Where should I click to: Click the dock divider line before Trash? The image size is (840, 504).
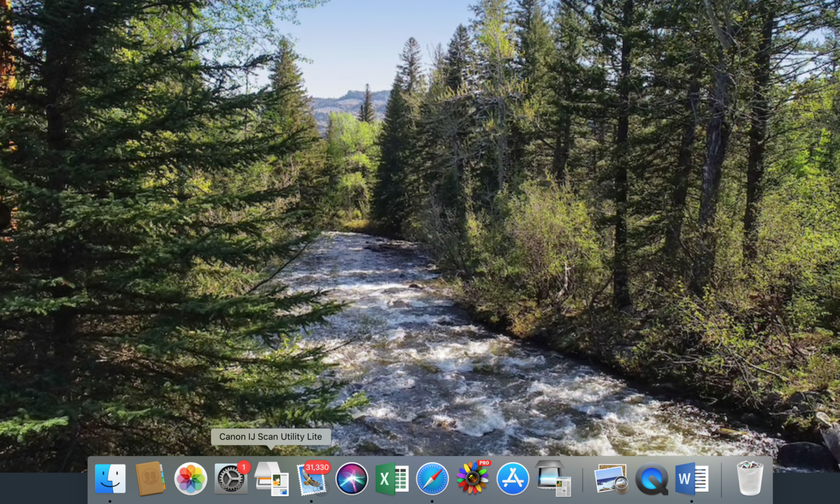click(x=721, y=479)
